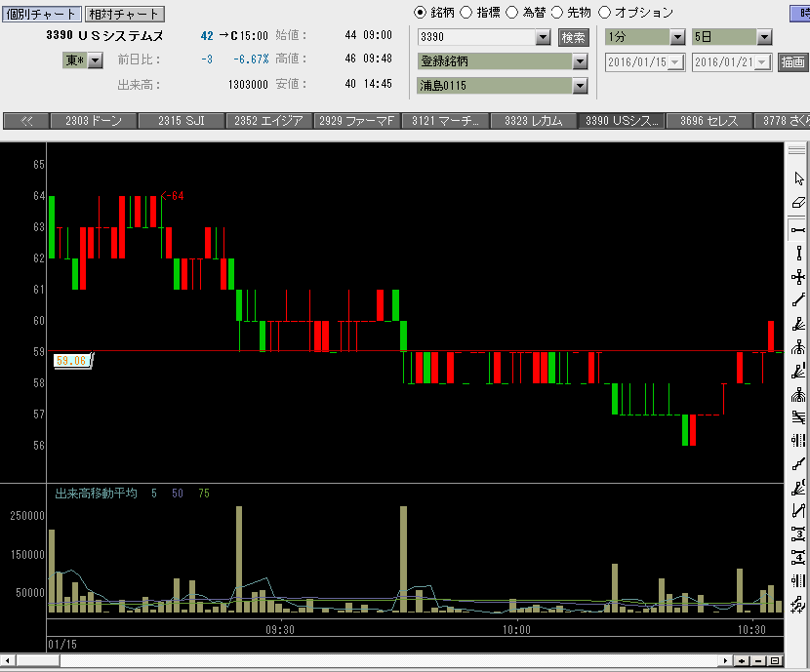Screen dimensions: 810x672
Task: Select the オプション radio button
Action: 604,13
